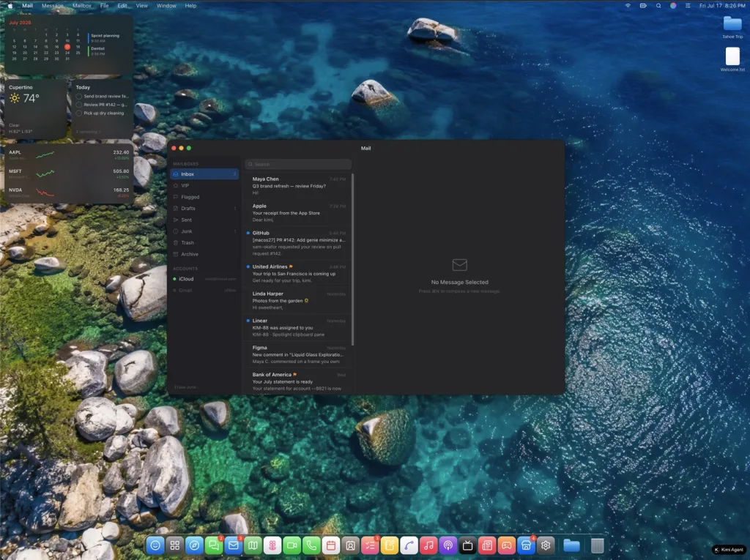Click the message list scrollbar

pos(353,259)
